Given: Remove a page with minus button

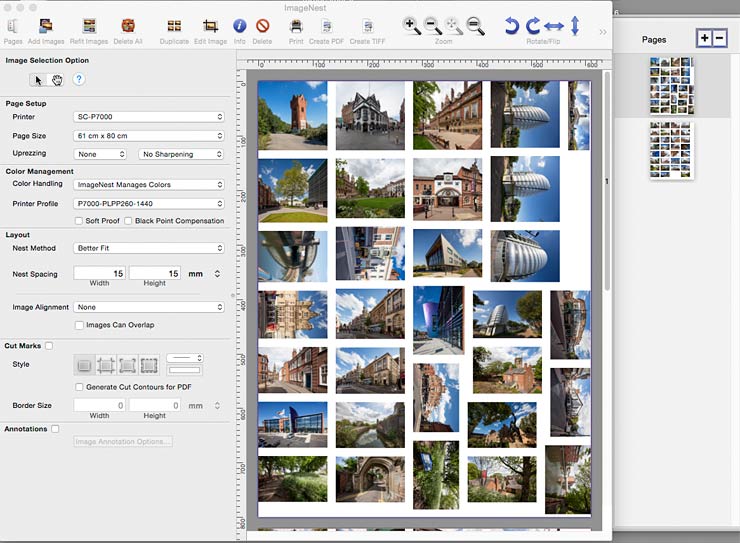Looking at the screenshot, I should click(719, 38).
